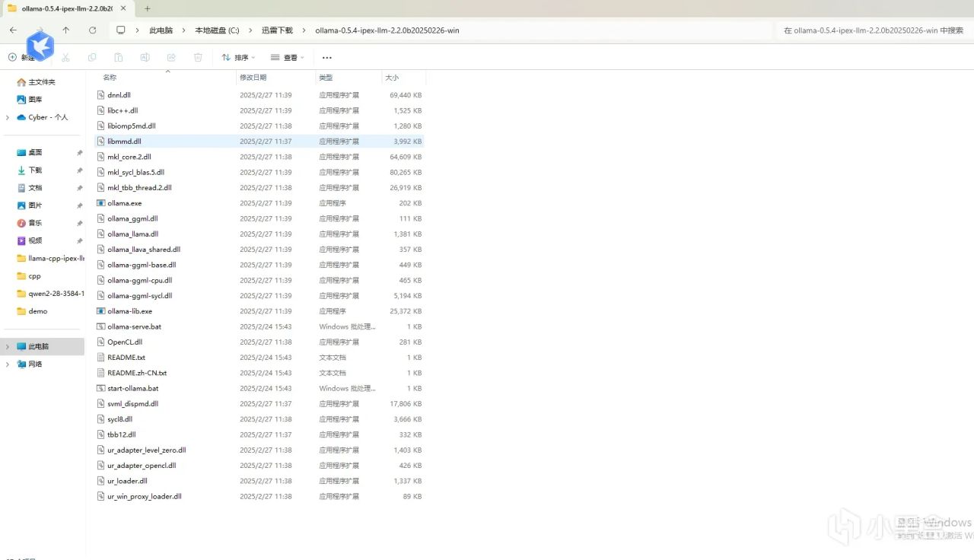The image size is (974, 560).
Task: Expand the Cyber - 个人 tree node
Action: coord(8,117)
